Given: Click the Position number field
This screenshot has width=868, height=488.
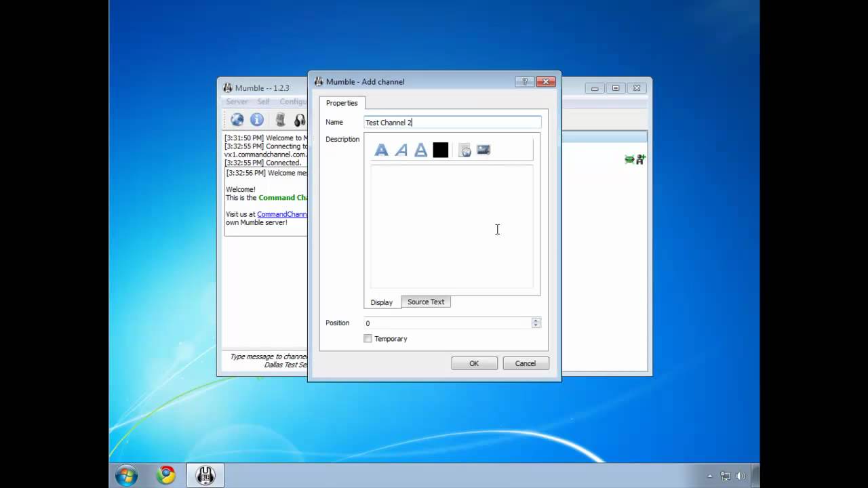Looking at the screenshot, I should [x=448, y=323].
